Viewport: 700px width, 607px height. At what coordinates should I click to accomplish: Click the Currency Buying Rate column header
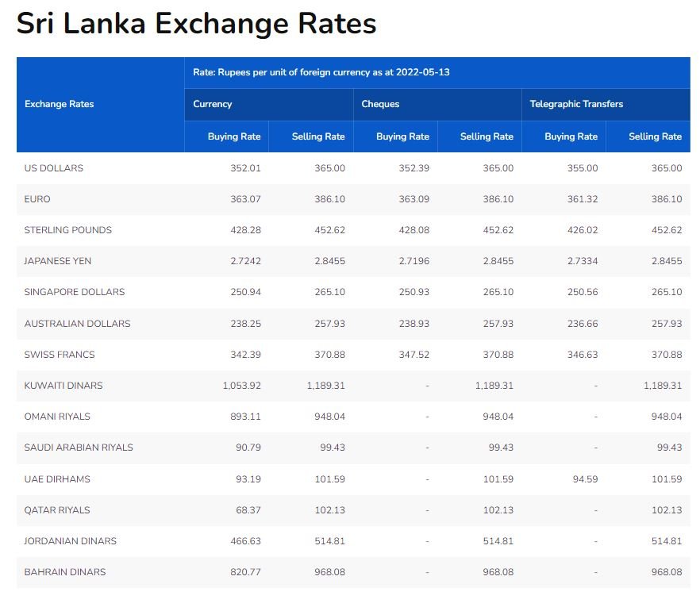tap(234, 136)
